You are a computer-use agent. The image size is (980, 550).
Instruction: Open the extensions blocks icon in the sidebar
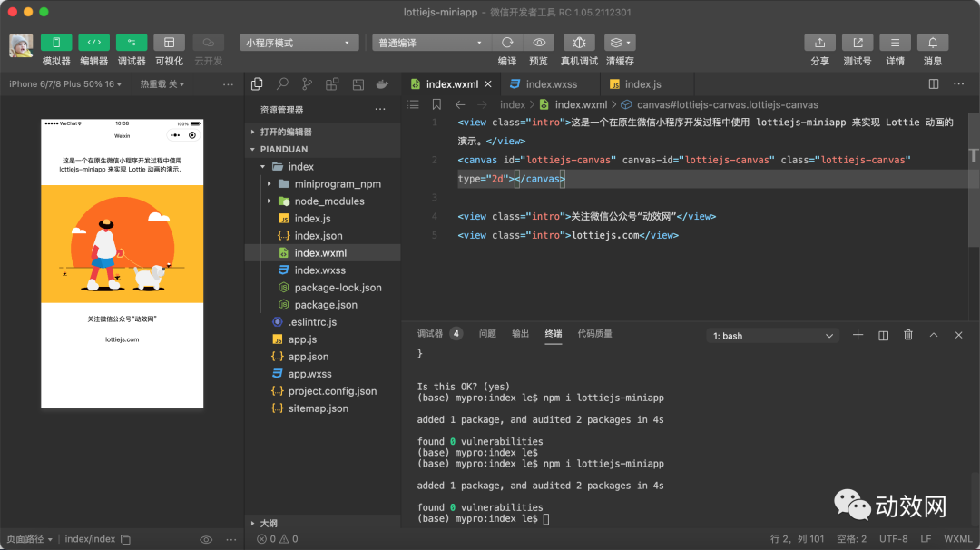click(x=332, y=83)
